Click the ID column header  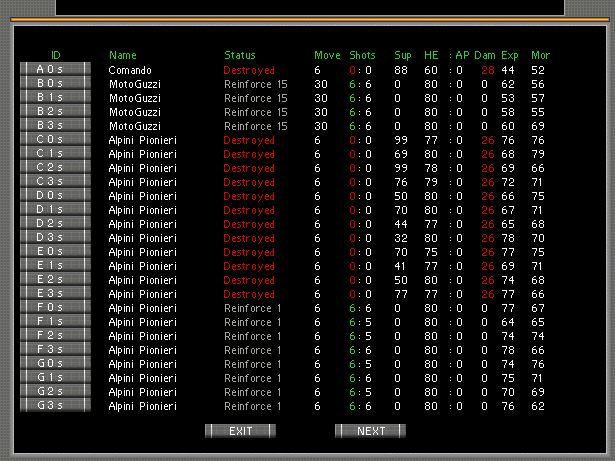coord(56,55)
